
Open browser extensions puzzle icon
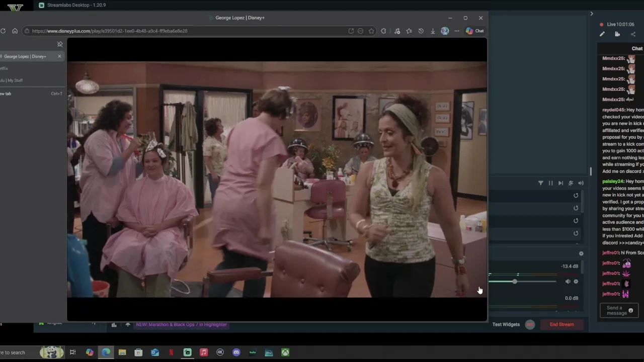[384, 31]
